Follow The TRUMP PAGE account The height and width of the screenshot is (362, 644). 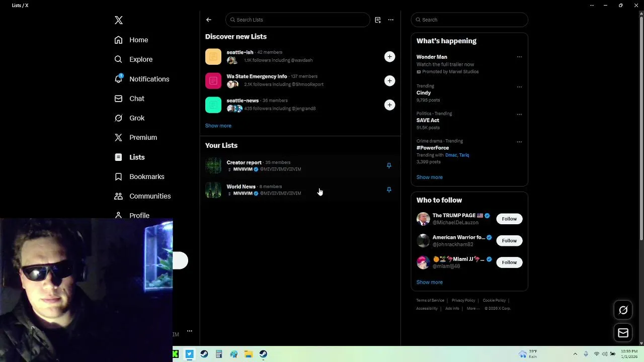(509, 219)
